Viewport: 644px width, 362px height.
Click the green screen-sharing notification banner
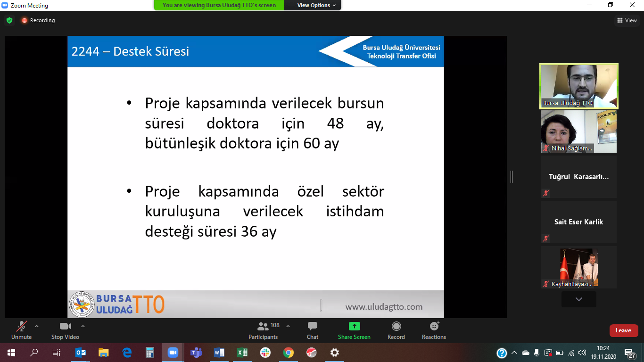219,5
